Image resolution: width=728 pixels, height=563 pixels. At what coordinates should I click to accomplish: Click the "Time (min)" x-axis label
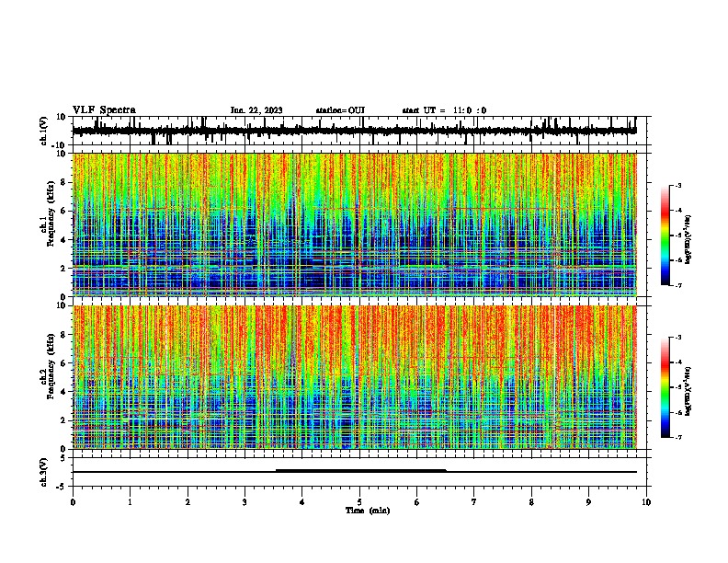click(368, 511)
